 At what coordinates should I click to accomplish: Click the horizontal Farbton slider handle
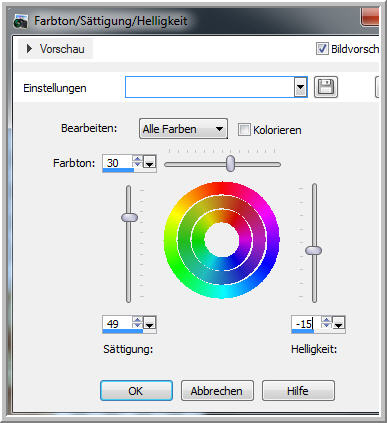click(230, 163)
